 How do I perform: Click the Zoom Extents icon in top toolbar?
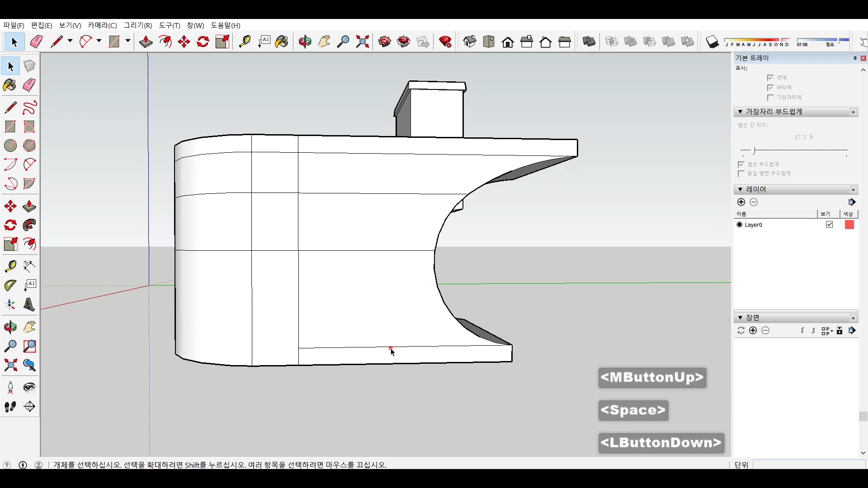pyautogui.click(x=362, y=42)
